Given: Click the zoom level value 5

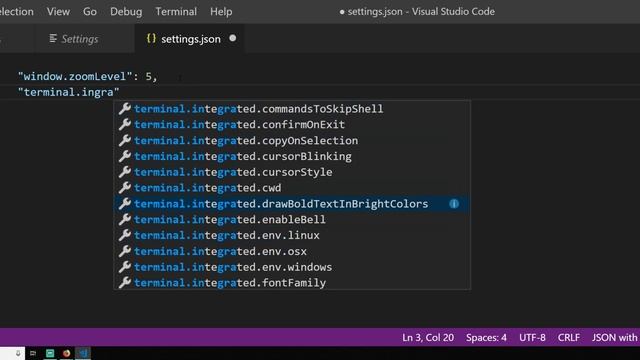Looking at the screenshot, I should click(149, 76).
